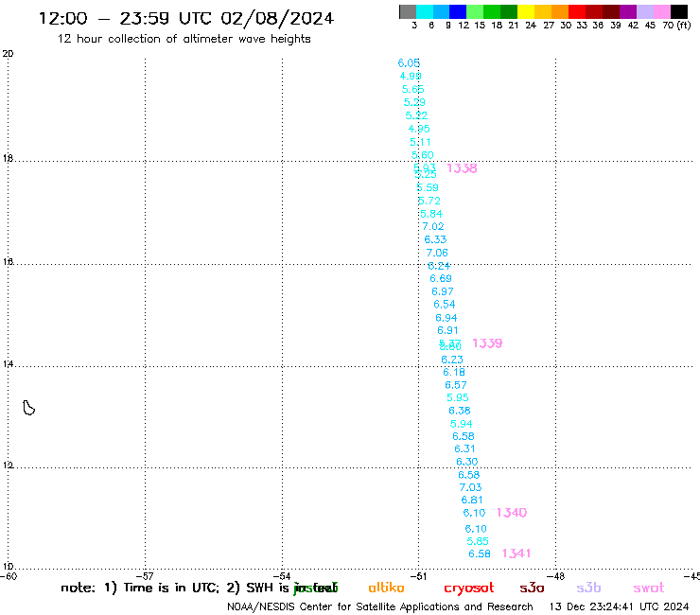Click the wave height value 6.81
Viewport: 700px width, 615px height.
click(x=472, y=501)
